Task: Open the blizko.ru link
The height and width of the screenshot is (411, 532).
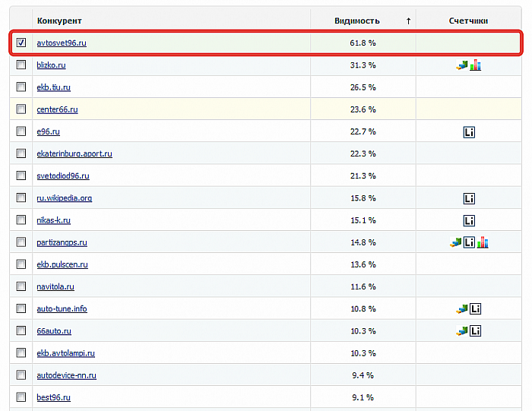Action: coord(51,65)
